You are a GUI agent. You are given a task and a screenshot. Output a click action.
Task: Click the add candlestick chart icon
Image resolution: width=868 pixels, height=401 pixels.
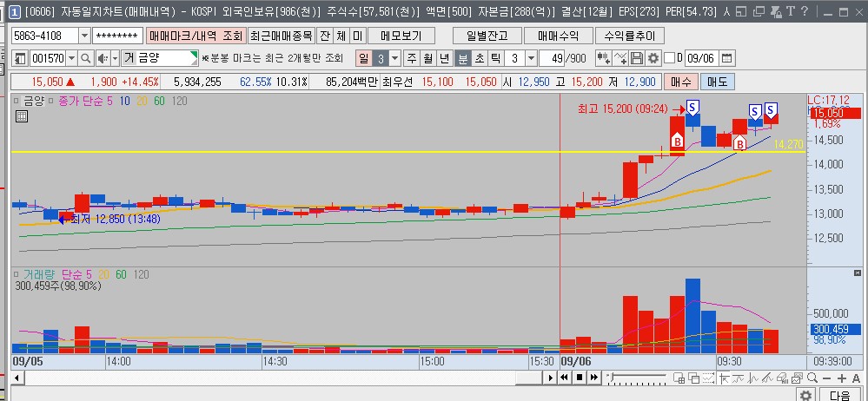coord(603,58)
